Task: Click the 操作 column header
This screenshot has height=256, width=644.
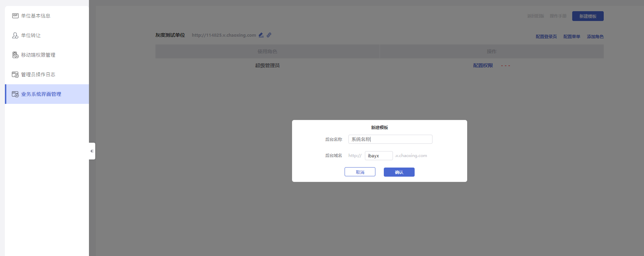Action: click(492, 51)
